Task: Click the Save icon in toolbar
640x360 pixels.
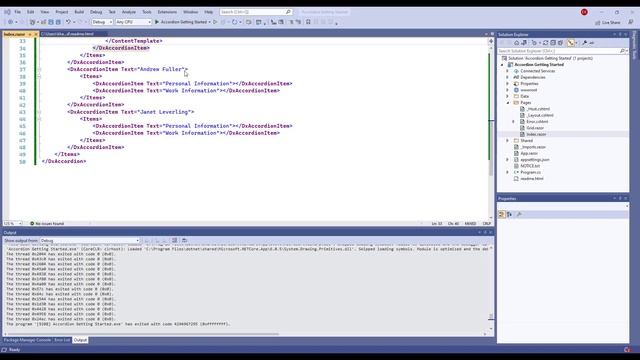Action: point(51,22)
